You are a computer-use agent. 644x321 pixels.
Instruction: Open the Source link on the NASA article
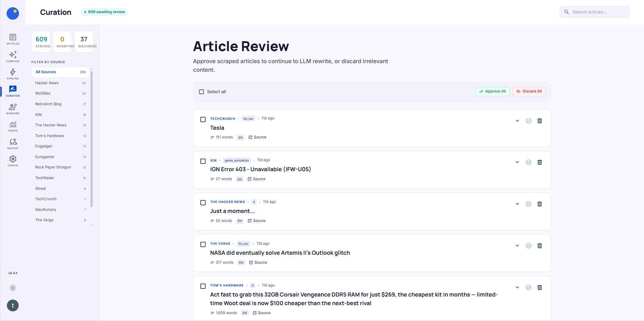[x=258, y=262]
